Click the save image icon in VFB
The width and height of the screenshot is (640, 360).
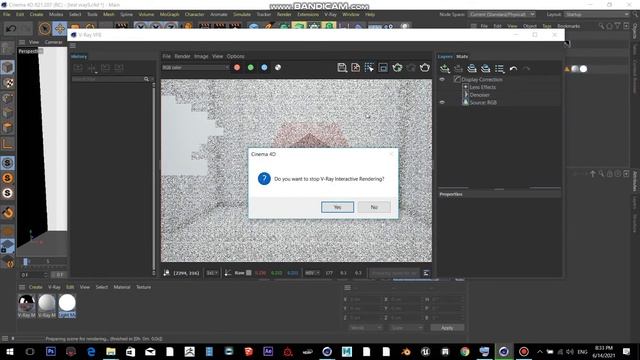342,68
